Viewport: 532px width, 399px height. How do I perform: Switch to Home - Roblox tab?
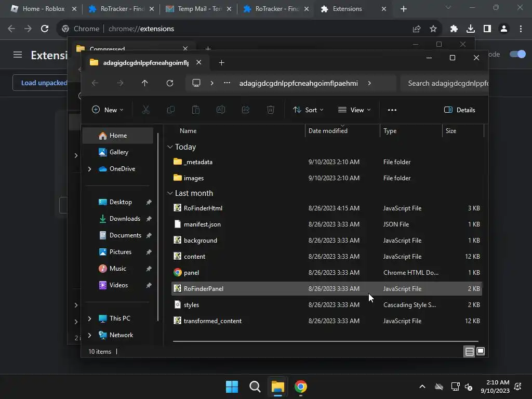(x=44, y=9)
